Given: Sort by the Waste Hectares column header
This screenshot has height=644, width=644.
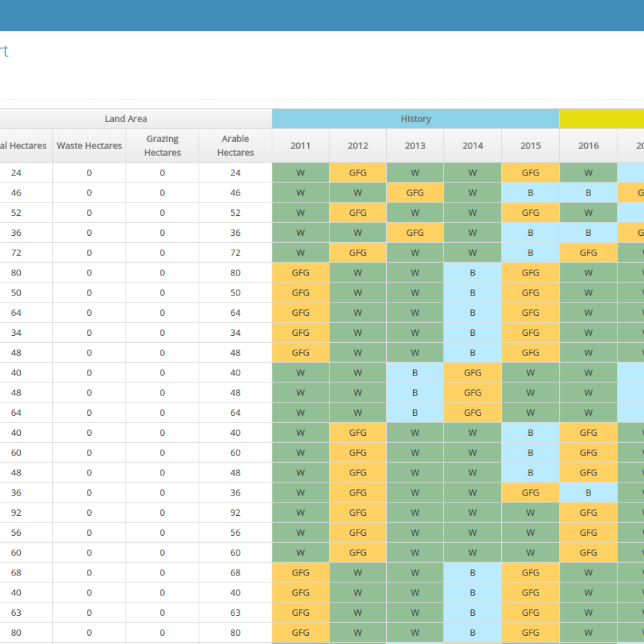Looking at the screenshot, I should (x=89, y=145).
